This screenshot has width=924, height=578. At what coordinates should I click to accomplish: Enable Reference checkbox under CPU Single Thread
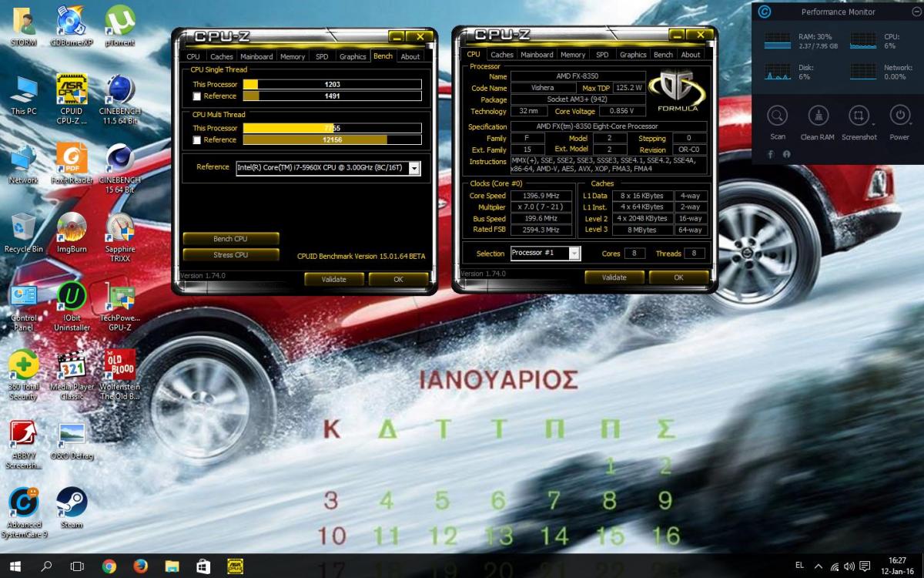point(198,96)
